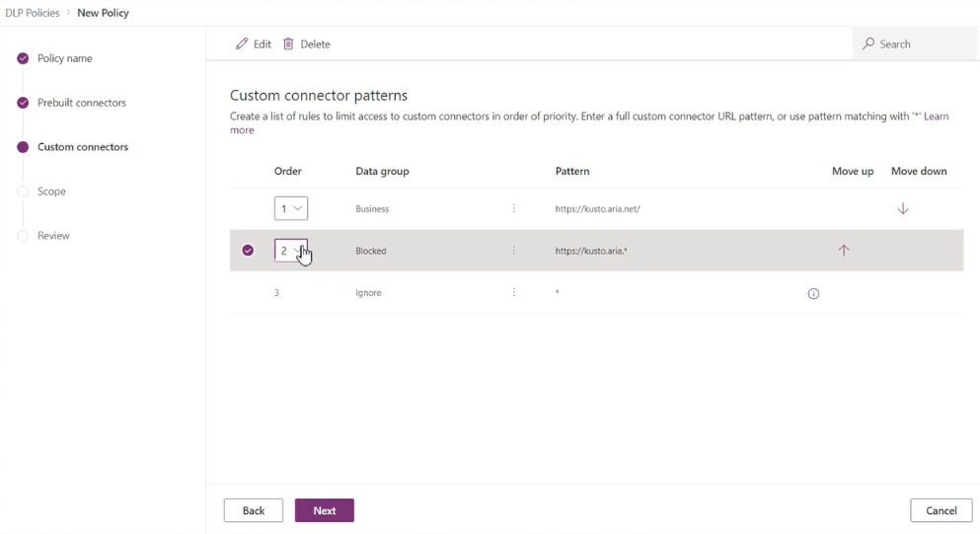Move the kusto.aria.* pattern up
This screenshot has height=534, width=980.
click(x=843, y=251)
